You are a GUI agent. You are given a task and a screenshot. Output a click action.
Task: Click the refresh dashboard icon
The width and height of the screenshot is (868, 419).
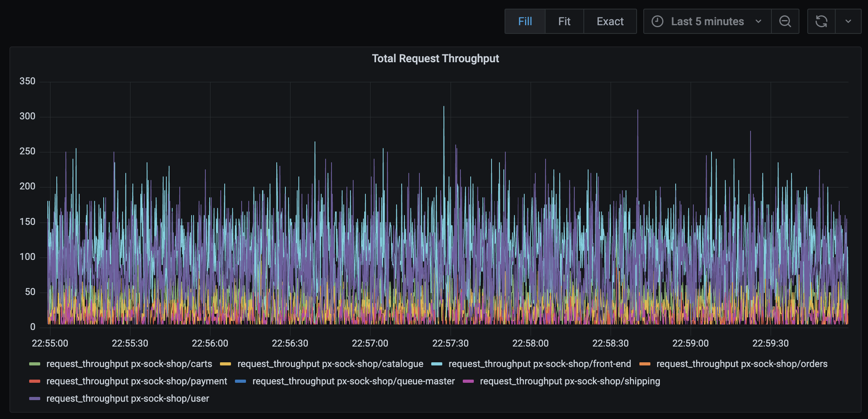click(x=821, y=21)
